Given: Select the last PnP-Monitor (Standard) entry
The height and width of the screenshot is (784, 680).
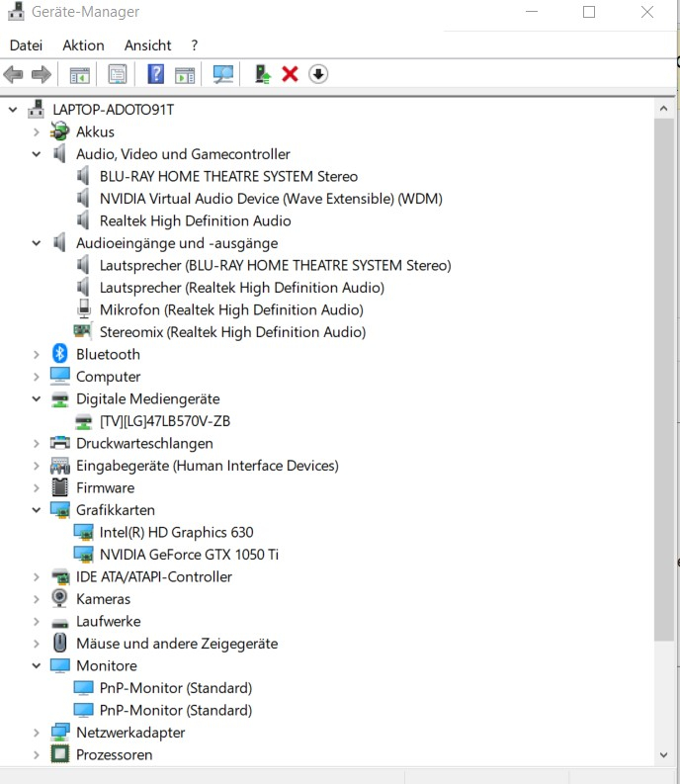Looking at the screenshot, I should coord(176,710).
